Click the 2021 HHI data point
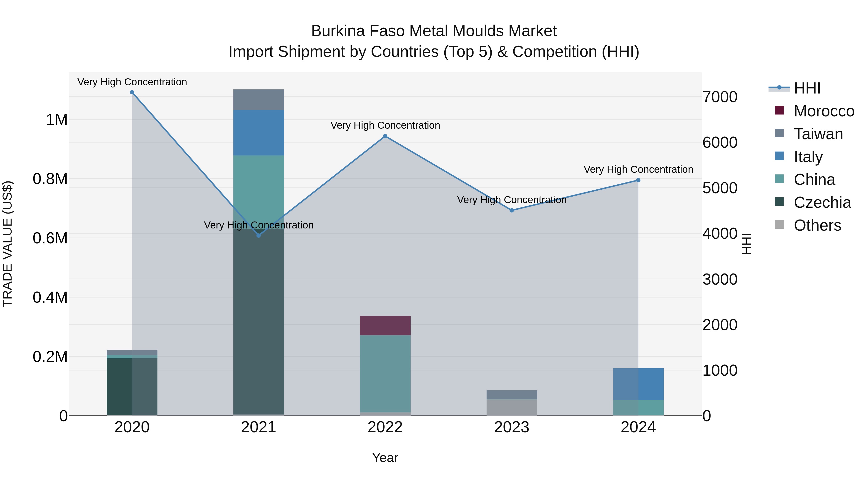The height and width of the screenshot is (488, 868). click(x=259, y=235)
